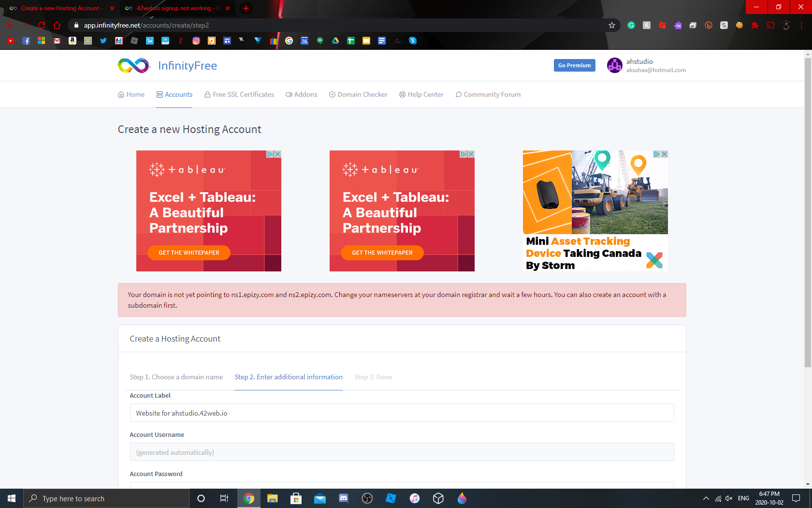Open the YouTube bookmark
812x508 pixels.
click(11, 41)
